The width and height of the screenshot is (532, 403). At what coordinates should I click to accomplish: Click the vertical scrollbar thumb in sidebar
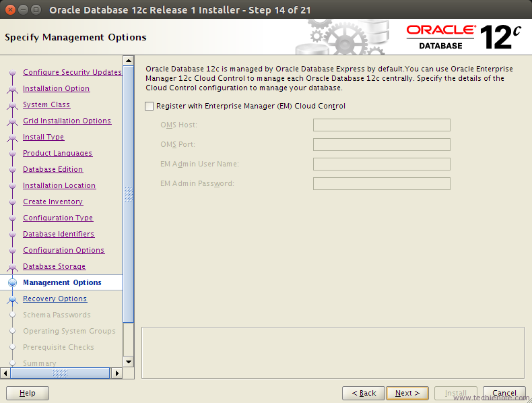129,194
